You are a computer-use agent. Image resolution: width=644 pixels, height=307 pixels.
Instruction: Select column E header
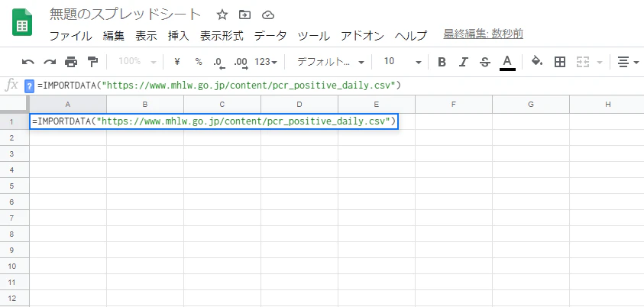point(377,105)
